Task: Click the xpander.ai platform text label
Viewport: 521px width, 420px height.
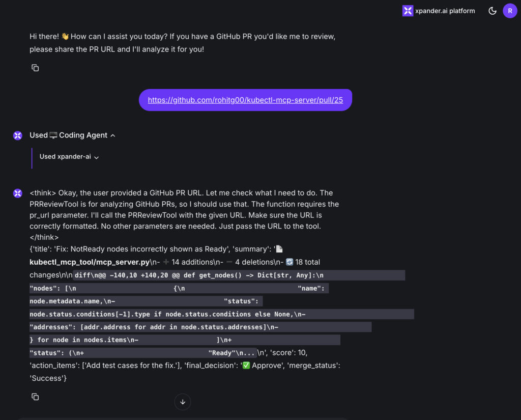Action: point(445,11)
